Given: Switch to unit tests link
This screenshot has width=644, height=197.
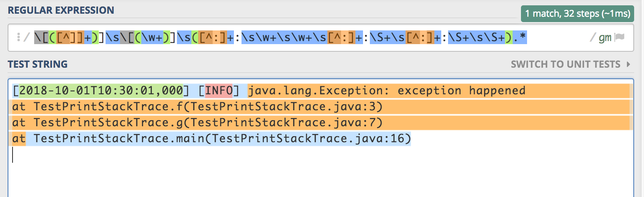Looking at the screenshot, I should click(x=565, y=64).
